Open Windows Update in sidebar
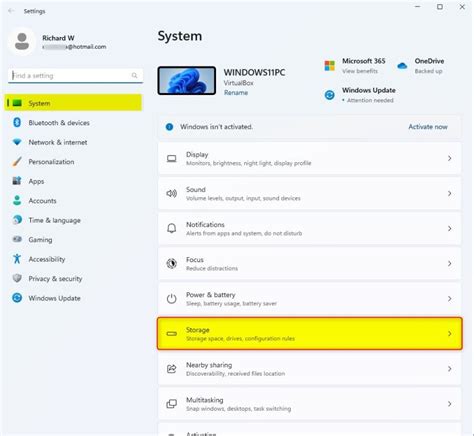This screenshot has height=436, width=474. click(73, 298)
